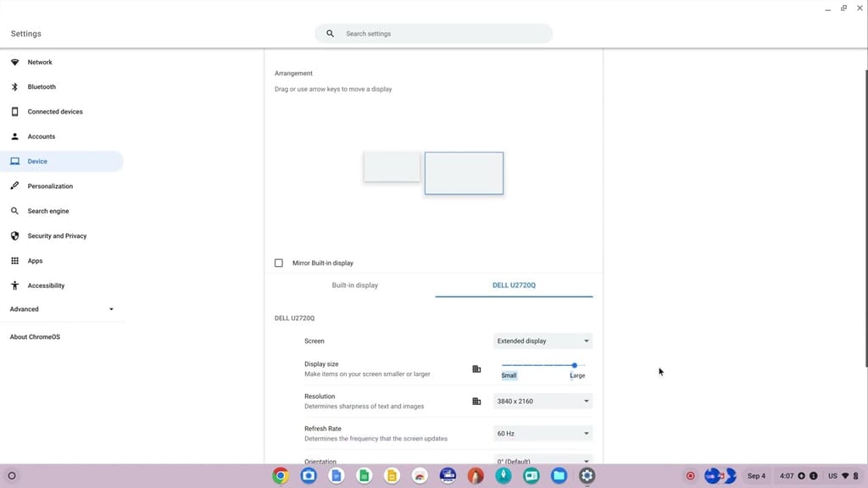
Task: Click the settings page vertical scrollbar
Action: pyautogui.click(x=865, y=218)
